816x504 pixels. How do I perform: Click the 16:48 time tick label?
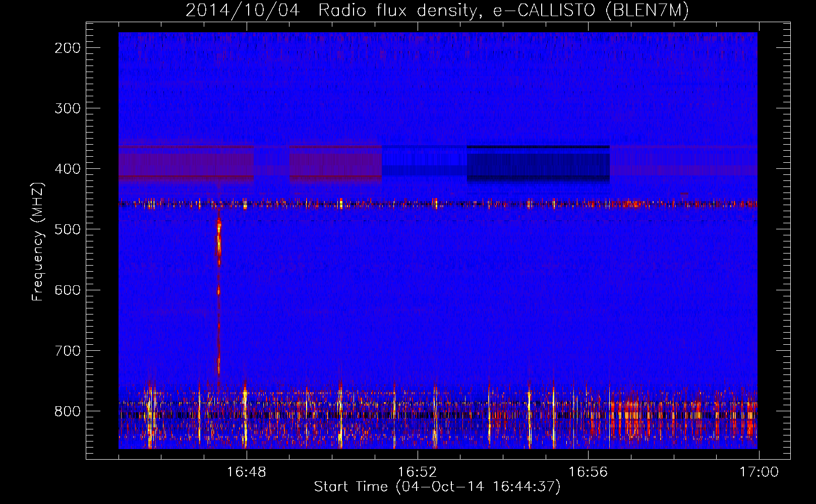coord(246,472)
